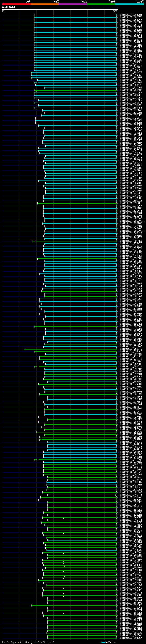Select the UniRef100_Q39013 label
This screenshot has height=644, width=146.
pyautogui.click(x=131, y=156)
